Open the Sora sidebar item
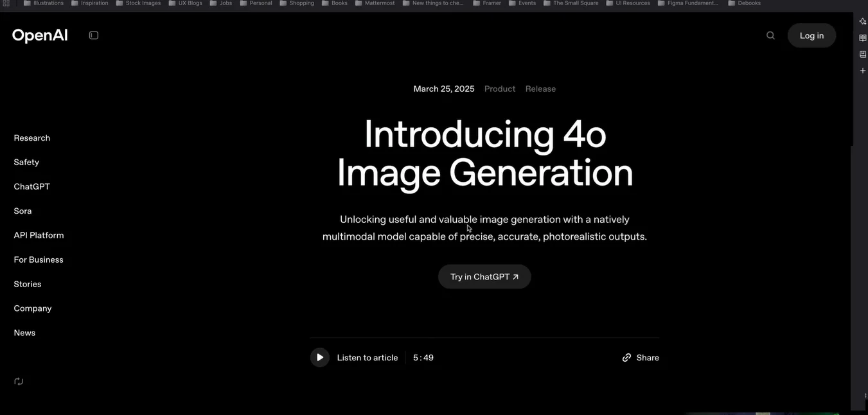Viewport: 868px width, 415px height. (22, 211)
